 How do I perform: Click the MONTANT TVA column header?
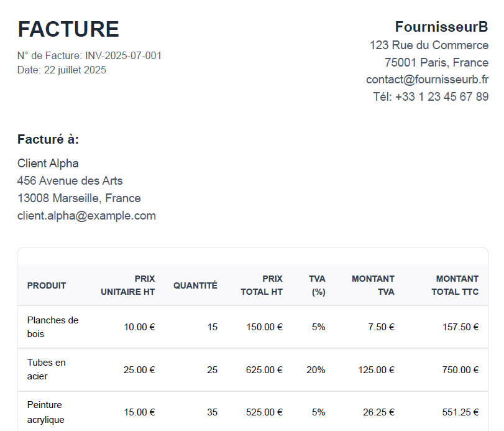click(x=373, y=285)
